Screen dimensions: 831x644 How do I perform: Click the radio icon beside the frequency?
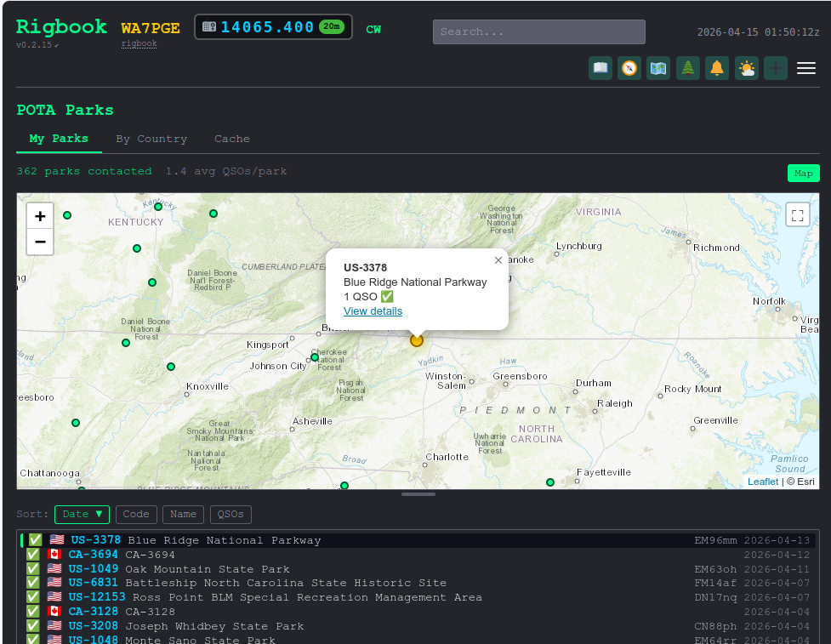pos(208,26)
